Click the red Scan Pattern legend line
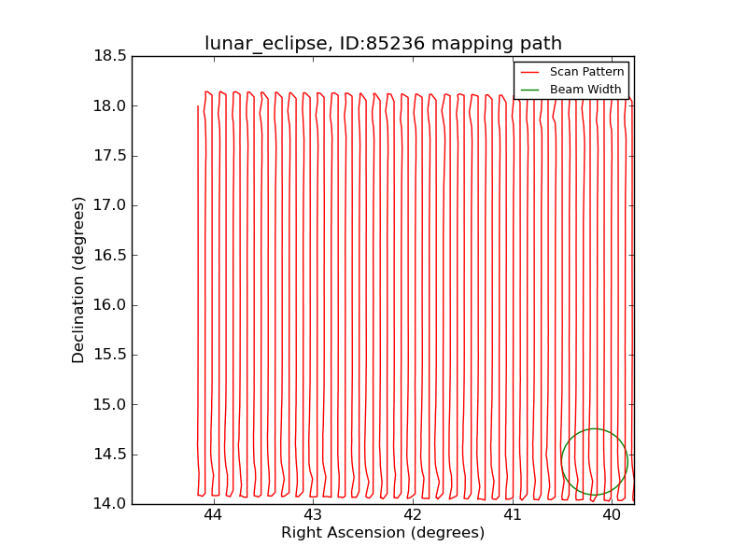This screenshot has height=560, width=747. [529, 72]
